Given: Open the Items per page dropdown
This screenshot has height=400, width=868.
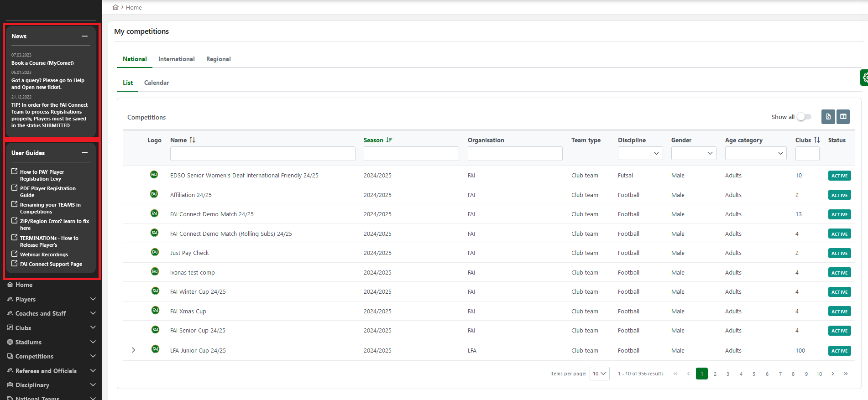Looking at the screenshot, I should coord(599,374).
